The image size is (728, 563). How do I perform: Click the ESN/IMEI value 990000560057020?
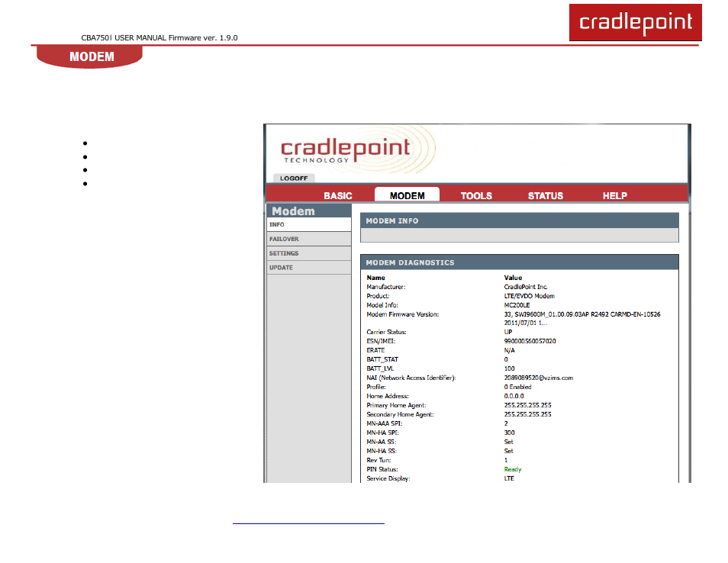click(530, 341)
